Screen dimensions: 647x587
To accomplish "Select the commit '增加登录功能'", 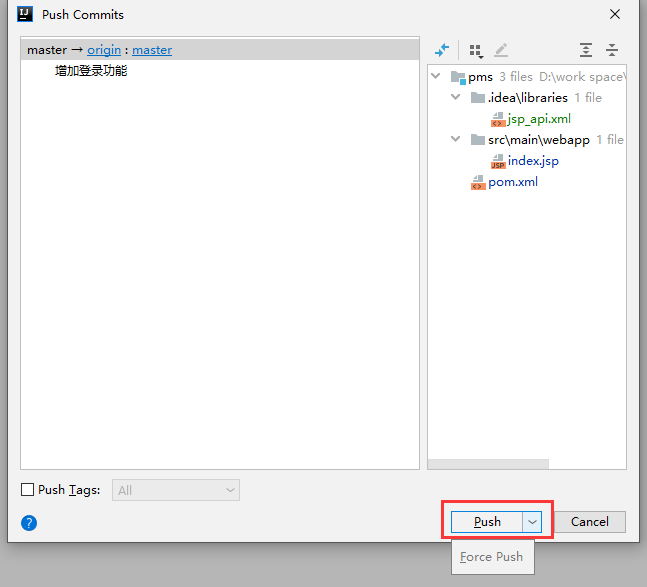I will point(91,71).
